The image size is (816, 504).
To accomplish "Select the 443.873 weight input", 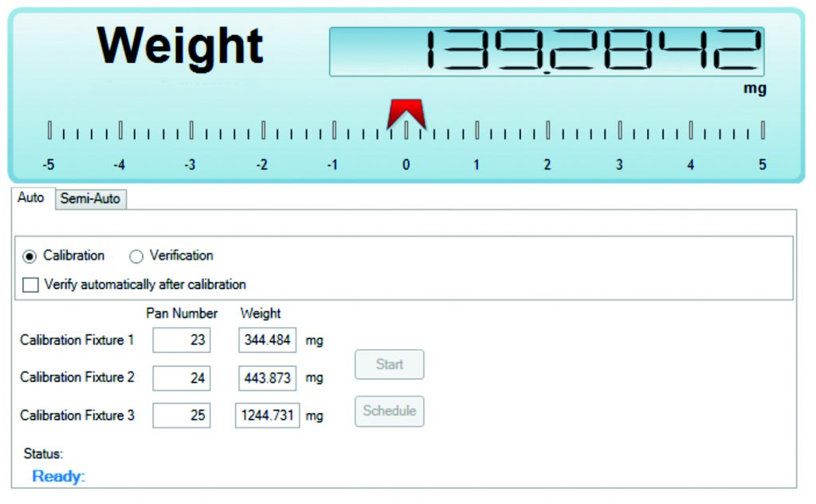I will coord(267,377).
